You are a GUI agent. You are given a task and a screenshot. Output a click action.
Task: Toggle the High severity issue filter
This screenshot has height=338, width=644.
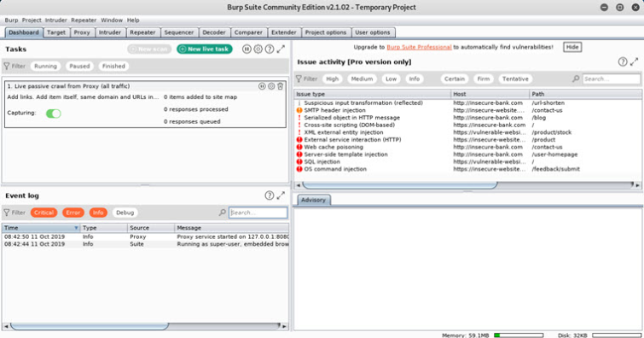(333, 79)
